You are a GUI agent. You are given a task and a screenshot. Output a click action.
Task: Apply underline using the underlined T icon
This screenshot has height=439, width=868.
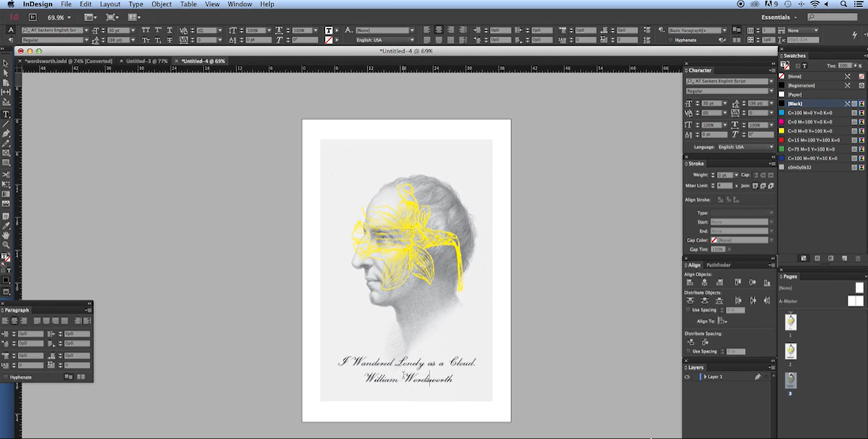click(169, 30)
